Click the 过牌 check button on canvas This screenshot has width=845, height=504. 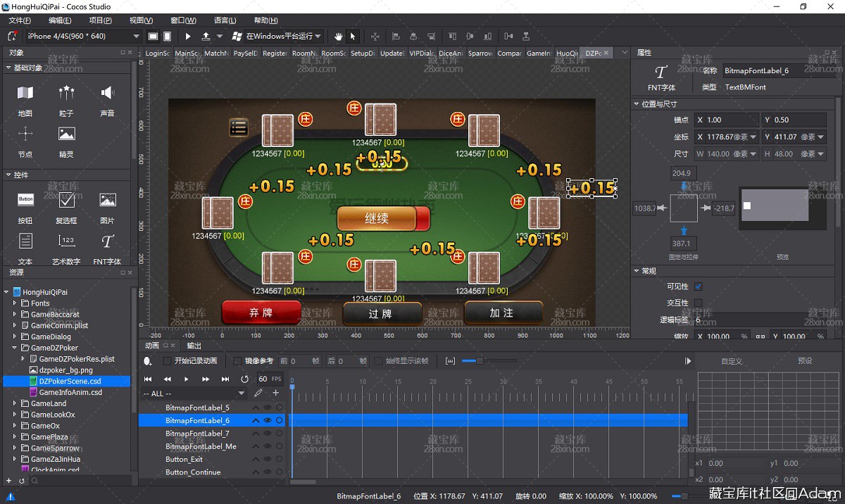tap(382, 313)
